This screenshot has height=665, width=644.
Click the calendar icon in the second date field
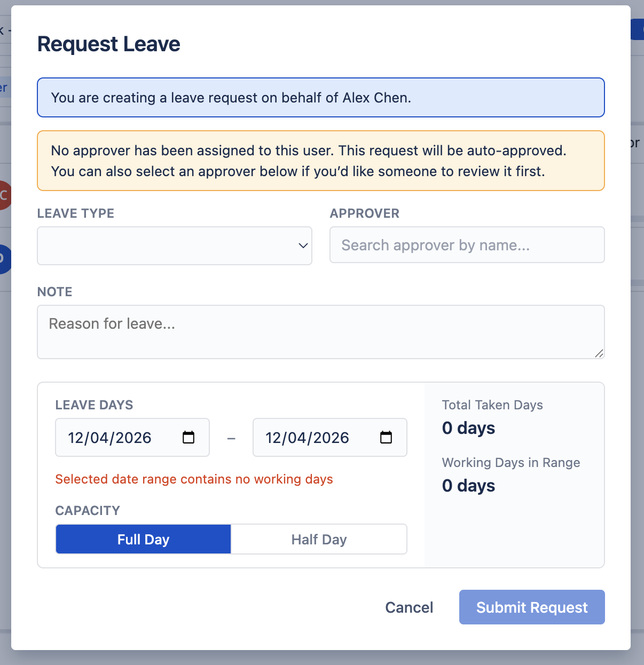coord(386,437)
